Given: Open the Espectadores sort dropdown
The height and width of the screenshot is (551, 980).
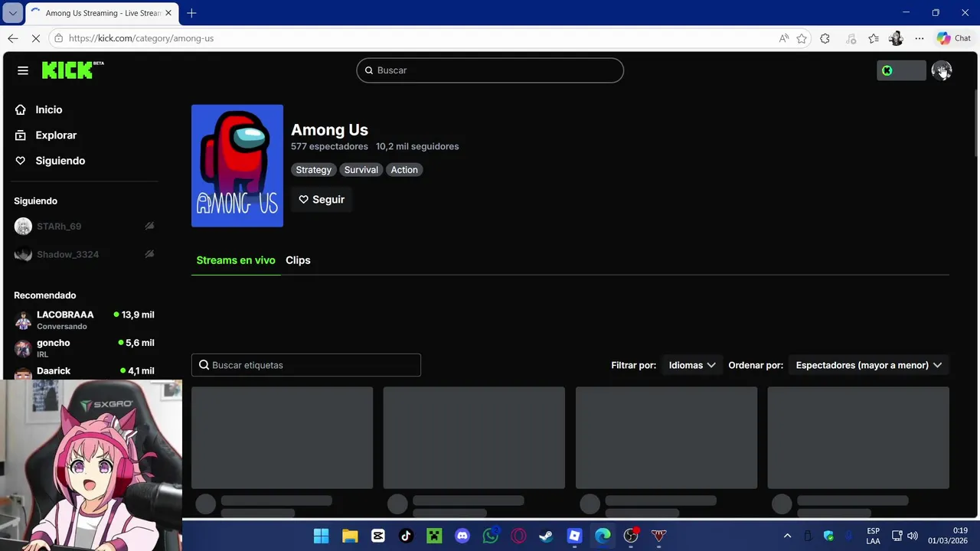Looking at the screenshot, I should click(x=868, y=365).
